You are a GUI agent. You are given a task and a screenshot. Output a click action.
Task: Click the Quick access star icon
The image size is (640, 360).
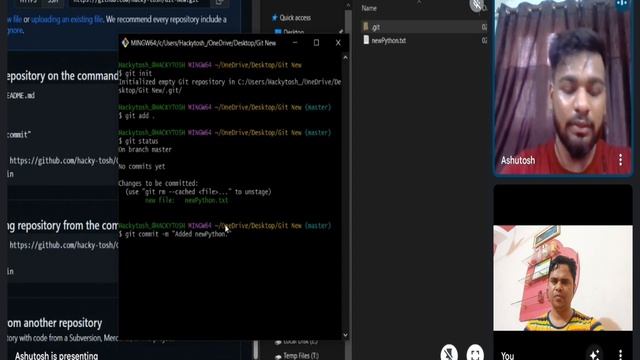coord(275,18)
